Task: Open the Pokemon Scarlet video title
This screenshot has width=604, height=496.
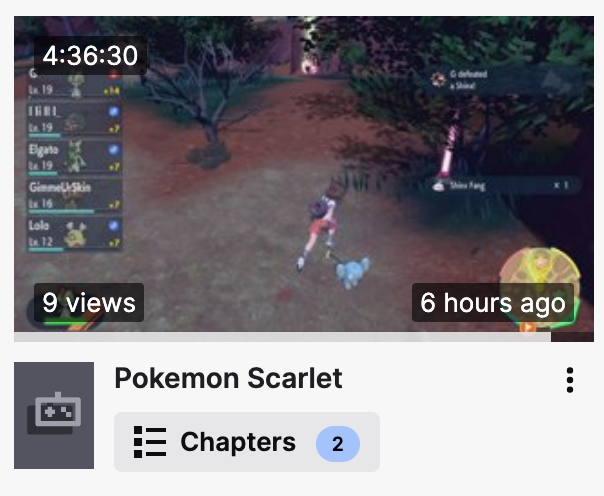Action: coord(228,378)
